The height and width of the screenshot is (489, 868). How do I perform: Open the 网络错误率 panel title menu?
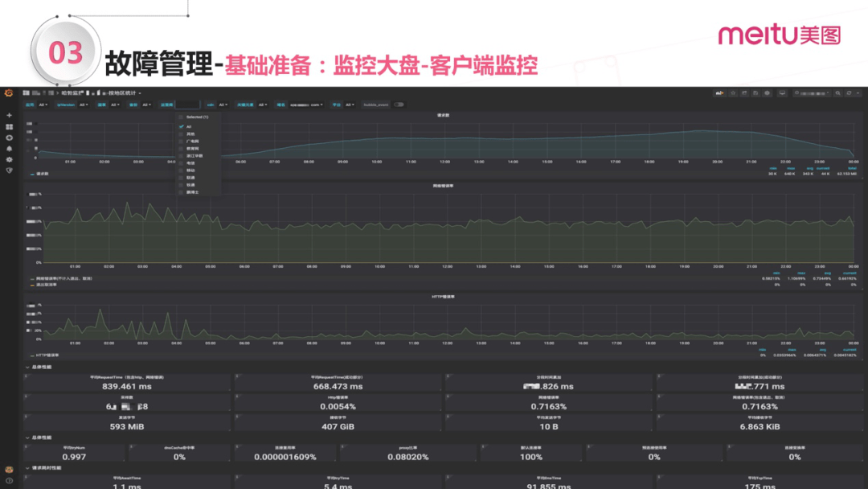pyautogui.click(x=443, y=186)
